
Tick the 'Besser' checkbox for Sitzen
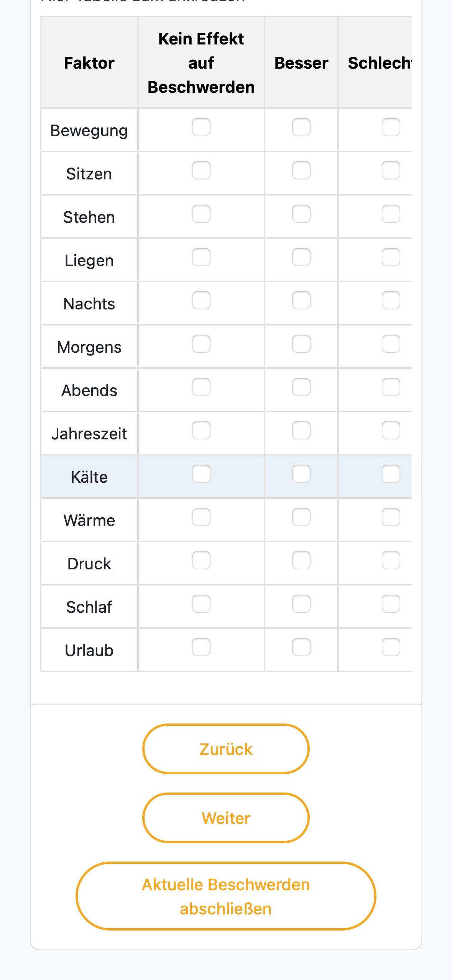click(301, 171)
